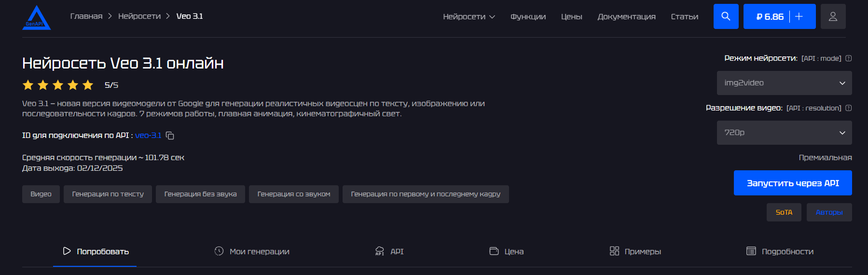The height and width of the screenshot is (275, 868).
Task: Add funds using the plus icon
Action: 799,16
